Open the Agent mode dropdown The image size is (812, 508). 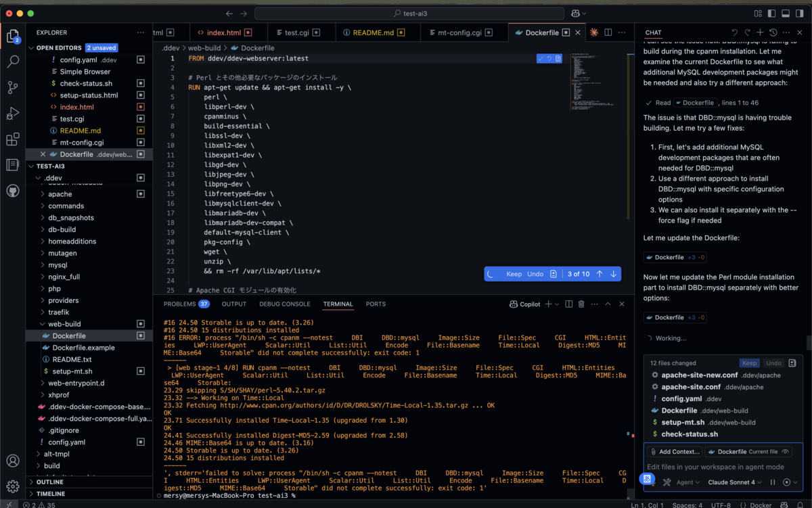click(689, 482)
